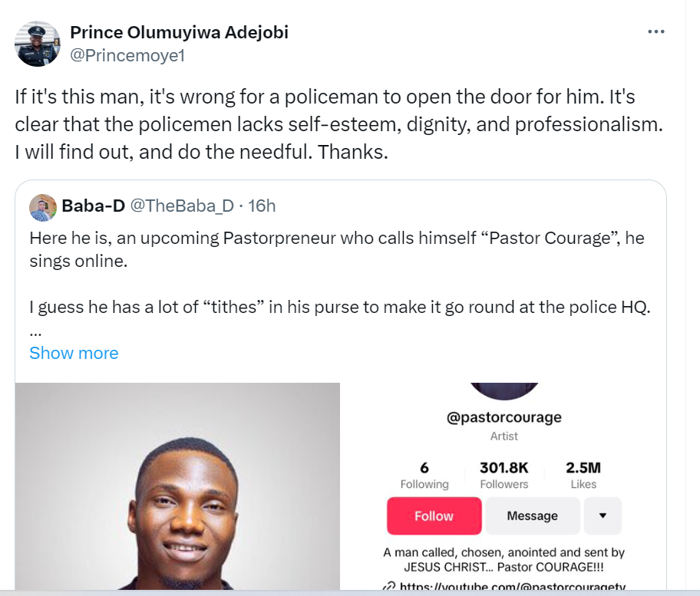Click the Baba-D author name
The height and width of the screenshot is (596, 700).
93,206
